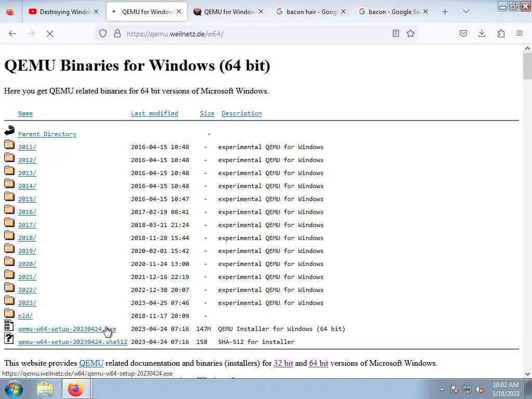The height and width of the screenshot is (399, 532).
Task: View site security padlock info
Action: point(117,34)
